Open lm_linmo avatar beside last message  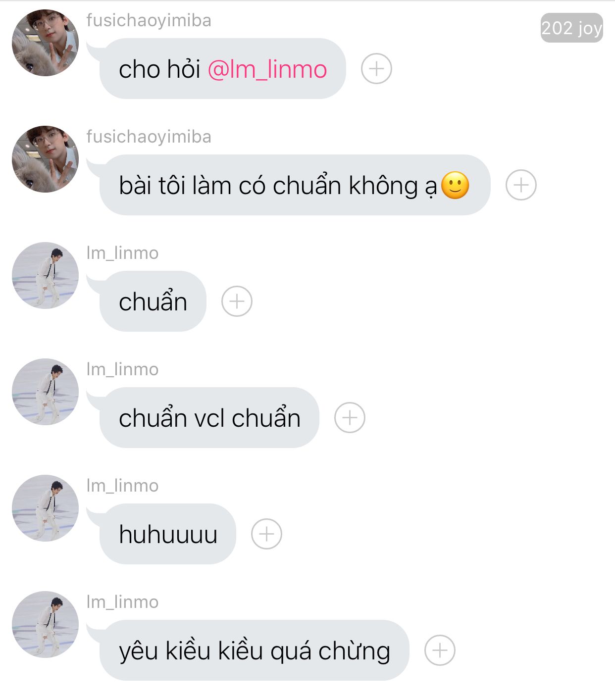point(45,624)
